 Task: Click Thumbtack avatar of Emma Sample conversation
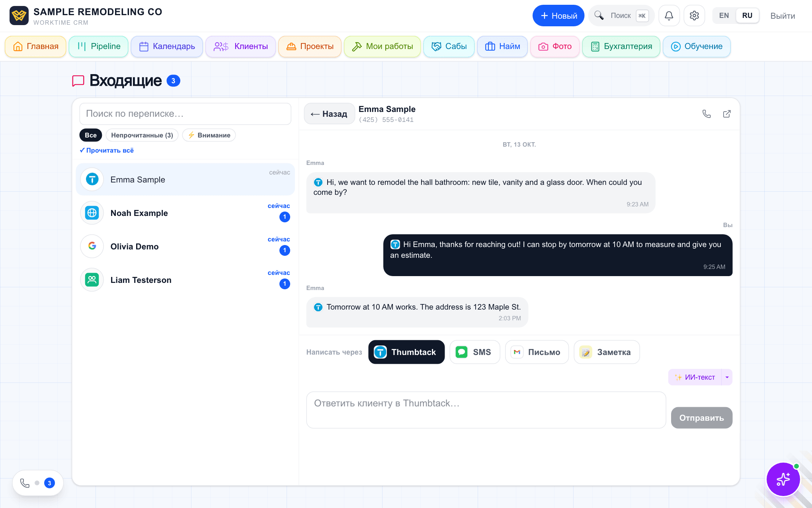[92, 179]
